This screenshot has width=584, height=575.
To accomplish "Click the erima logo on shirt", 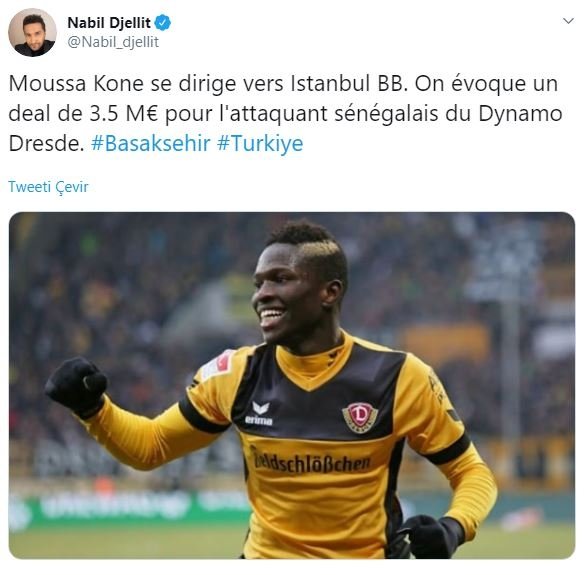I will point(259,413).
